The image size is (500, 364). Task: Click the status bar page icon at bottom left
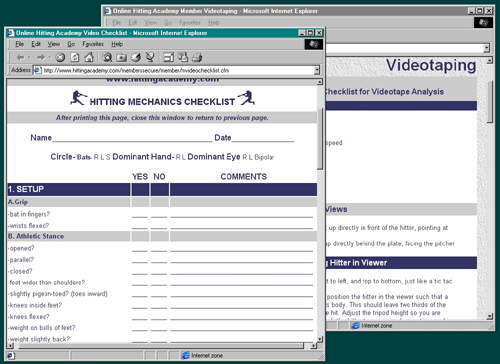point(10,356)
